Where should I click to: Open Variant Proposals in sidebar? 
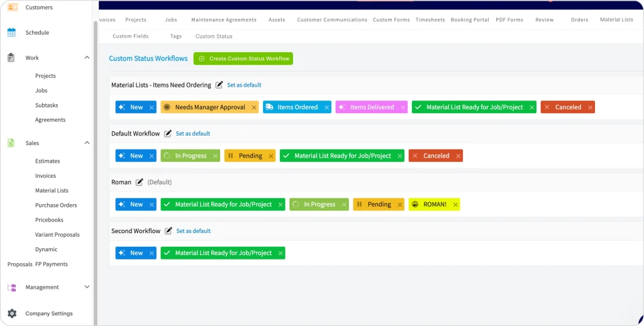[x=57, y=235]
